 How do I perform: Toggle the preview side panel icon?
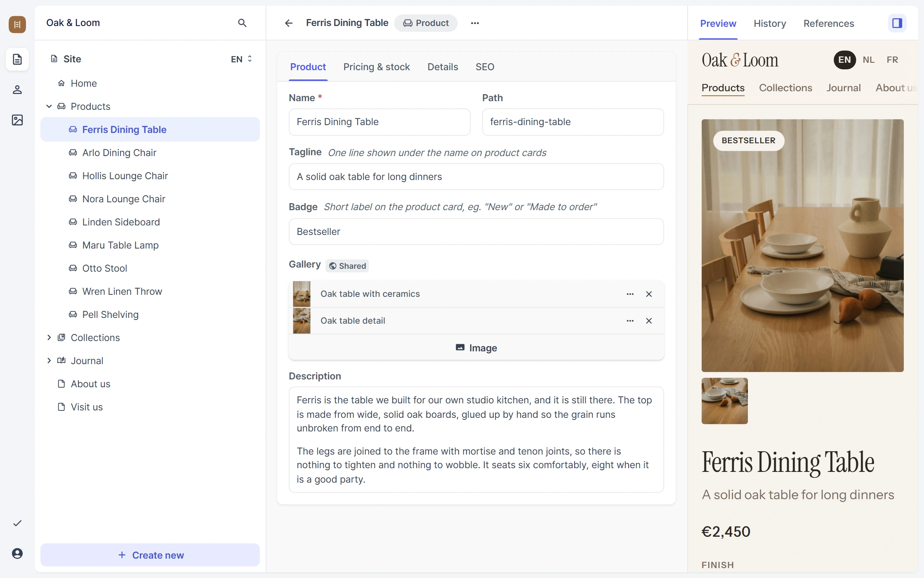[x=897, y=23]
